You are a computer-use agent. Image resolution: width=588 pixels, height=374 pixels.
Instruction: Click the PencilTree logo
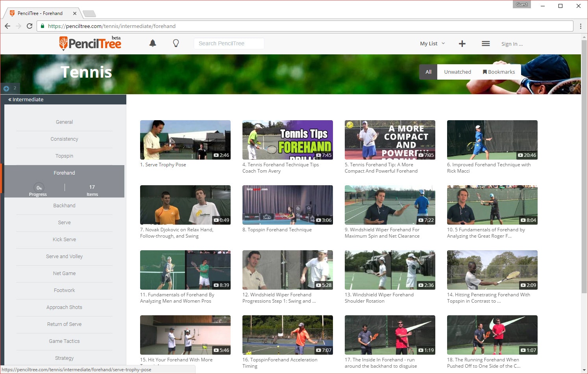click(91, 43)
